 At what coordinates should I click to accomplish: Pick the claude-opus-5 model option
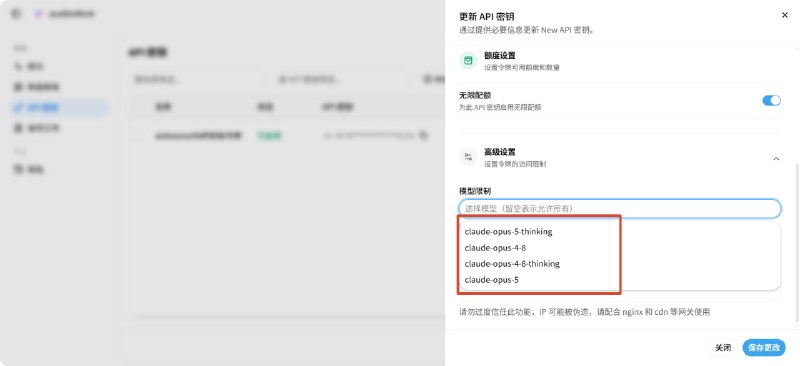click(491, 280)
